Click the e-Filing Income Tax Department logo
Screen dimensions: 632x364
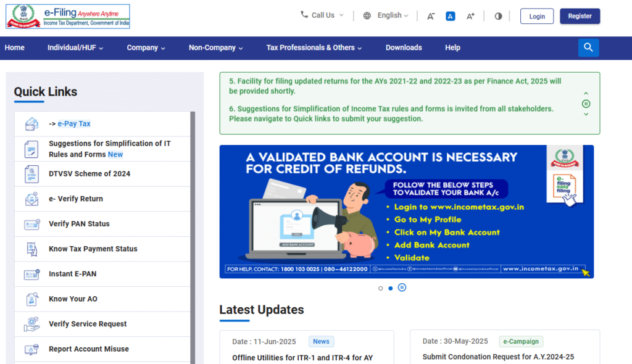click(68, 16)
